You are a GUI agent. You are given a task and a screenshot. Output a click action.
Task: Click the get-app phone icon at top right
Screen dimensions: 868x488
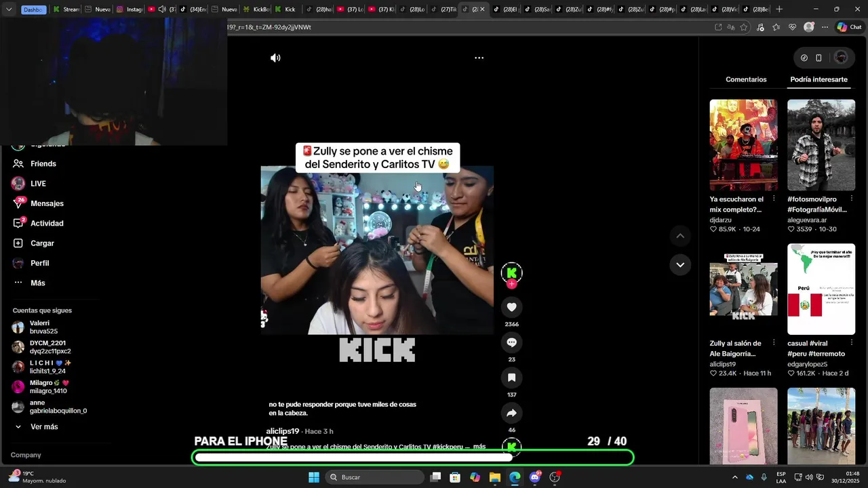click(818, 58)
